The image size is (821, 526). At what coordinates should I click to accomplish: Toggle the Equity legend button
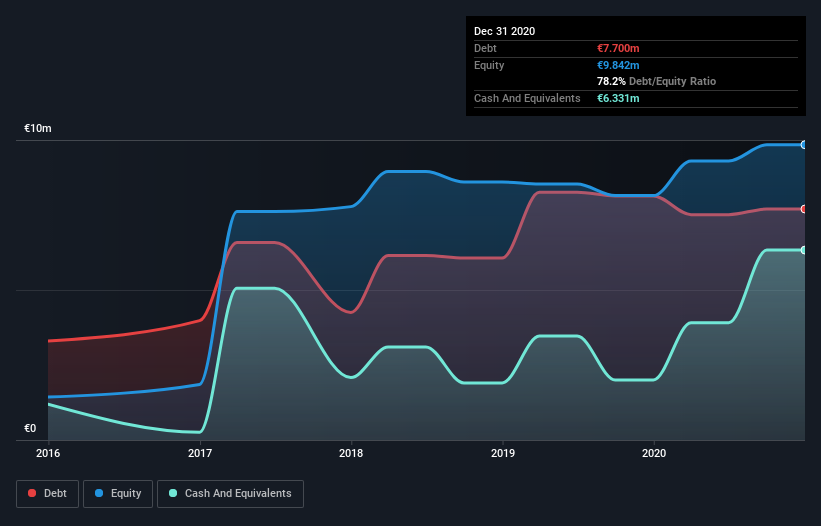pyautogui.click(x=118, y=494)
